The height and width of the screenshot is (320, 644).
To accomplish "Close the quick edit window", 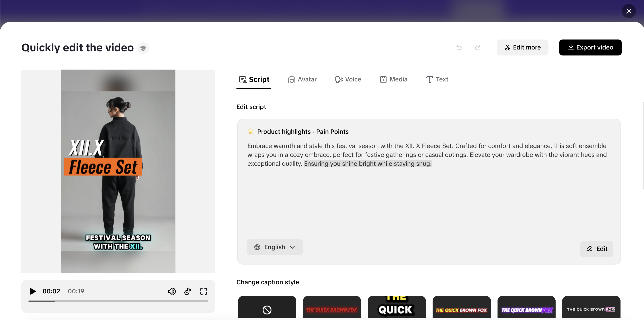I will pos(629,11).
